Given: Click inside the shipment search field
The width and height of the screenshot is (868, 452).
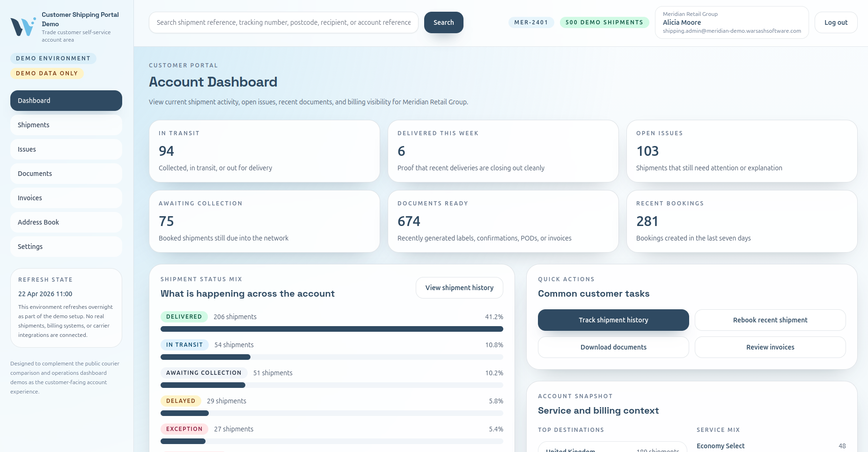Looking at the screenshot, I should tap(283, 22).
